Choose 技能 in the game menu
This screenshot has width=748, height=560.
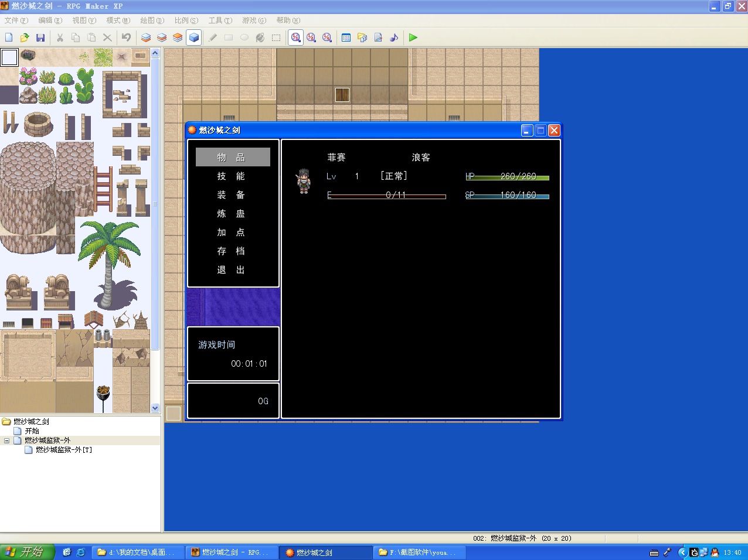coord(233,176)
